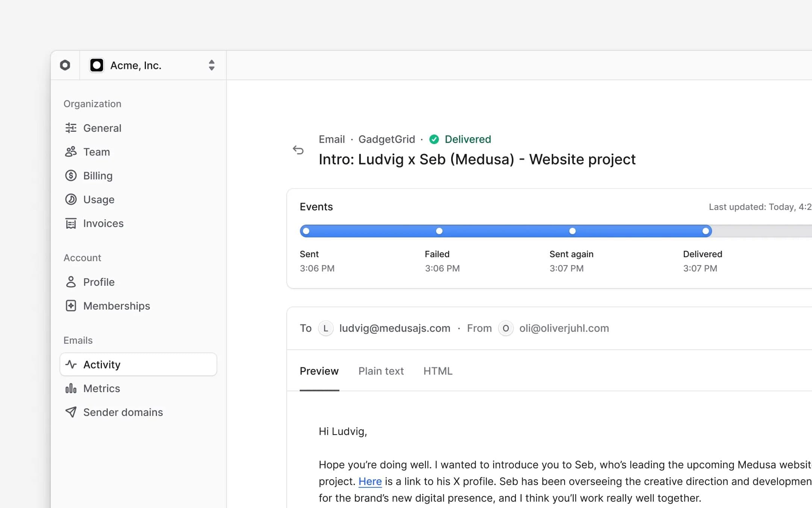Click the Activity pulse icon
812x508 pixels.
click(x=71, y=364)
